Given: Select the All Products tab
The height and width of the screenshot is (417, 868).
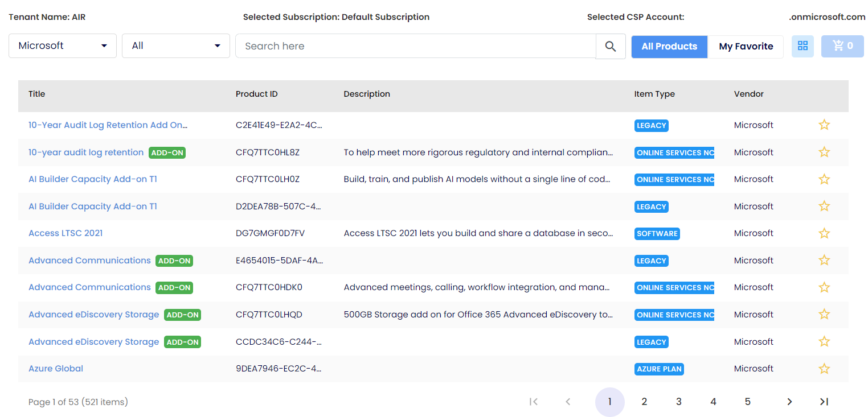Looking at the screenshot, I should tap(669, 47).
